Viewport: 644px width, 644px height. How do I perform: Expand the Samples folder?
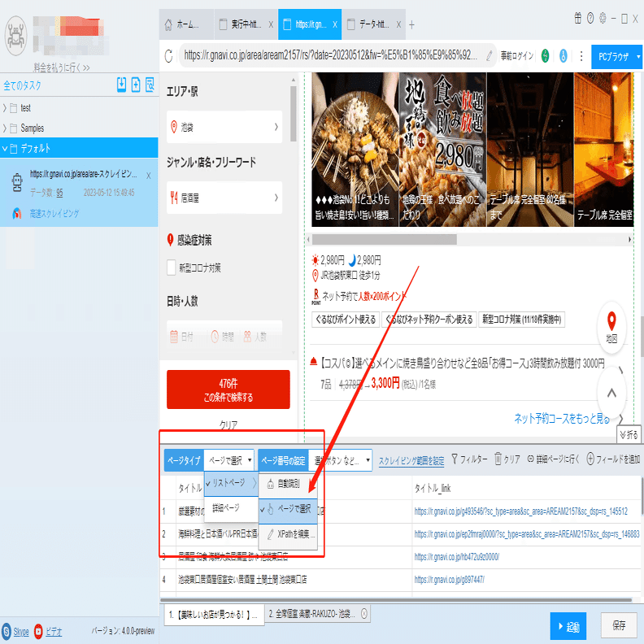click(5, 128)
